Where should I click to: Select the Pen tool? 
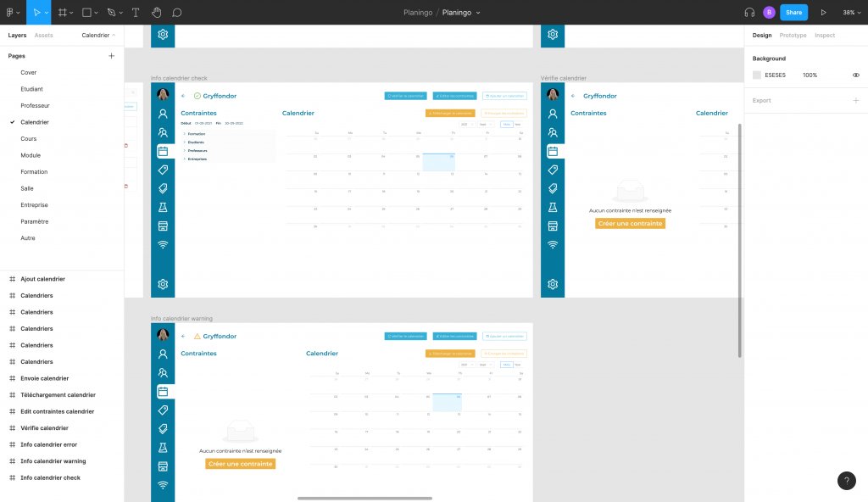111,13
